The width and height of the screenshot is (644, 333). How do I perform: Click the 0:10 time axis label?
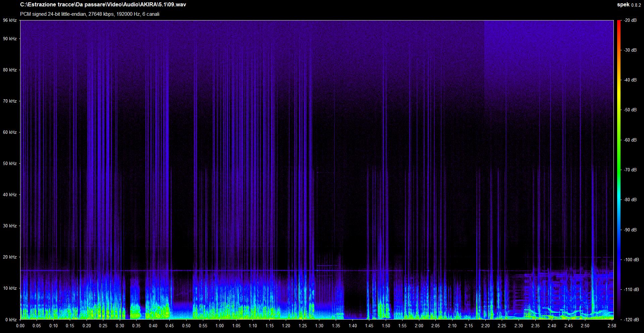coord(53,326)
